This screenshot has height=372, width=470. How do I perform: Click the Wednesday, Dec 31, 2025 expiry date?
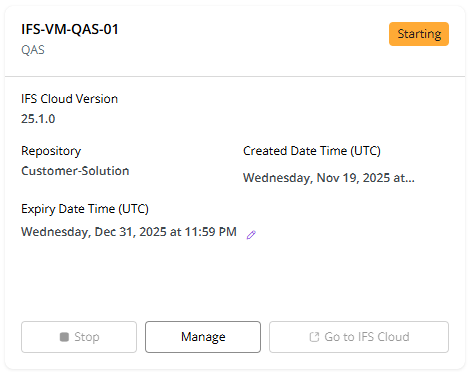coord(129,232)
